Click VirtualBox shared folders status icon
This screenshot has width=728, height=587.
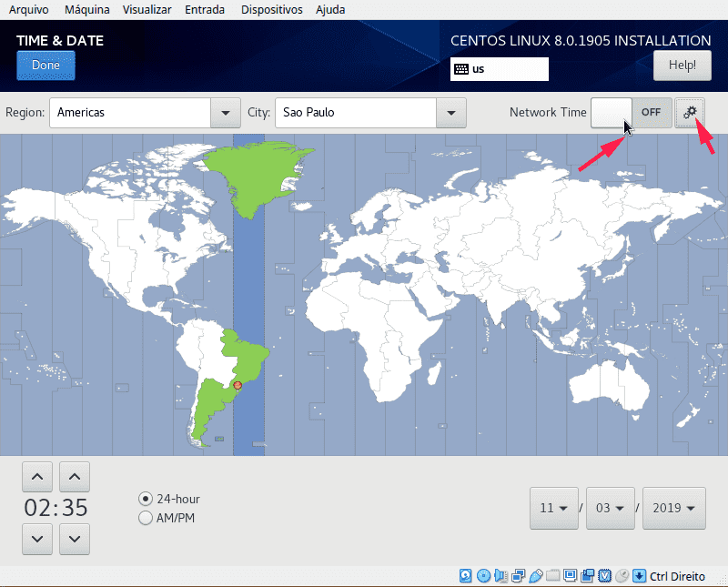coord(552,576)
